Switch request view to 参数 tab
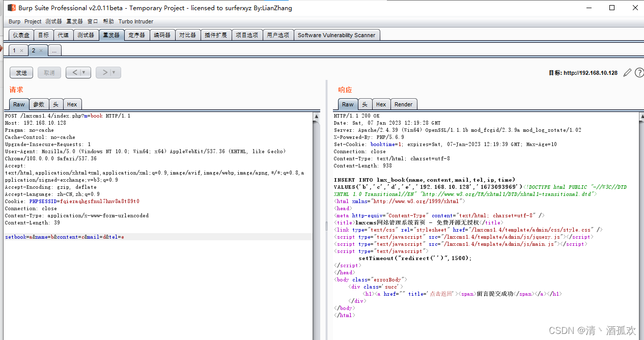The width and height of the screenshot is (644, 340). tap(39, 104)
